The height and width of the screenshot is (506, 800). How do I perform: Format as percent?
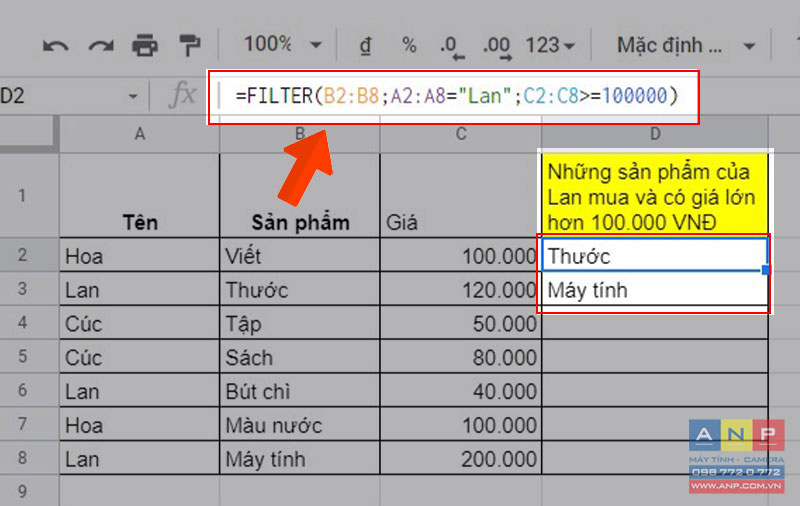(409, 45)
